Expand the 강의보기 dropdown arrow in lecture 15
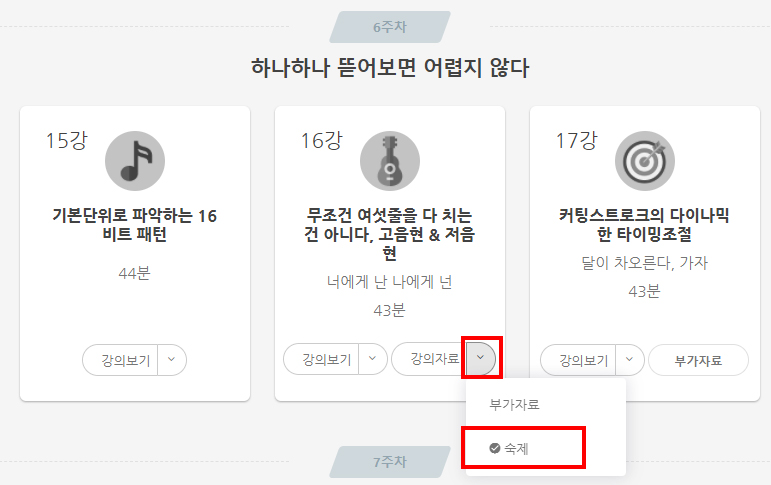This screenshot has width=771, height=485. click(x=172, y=360)
